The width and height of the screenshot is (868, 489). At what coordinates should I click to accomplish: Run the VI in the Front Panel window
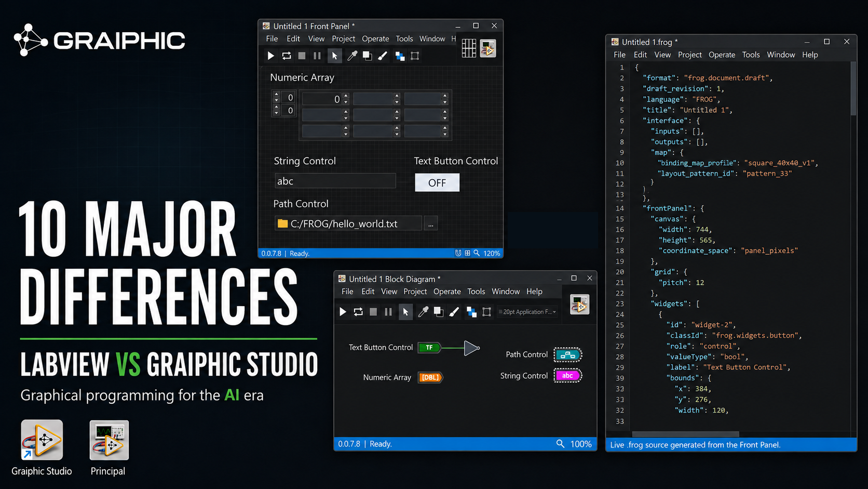270,56
